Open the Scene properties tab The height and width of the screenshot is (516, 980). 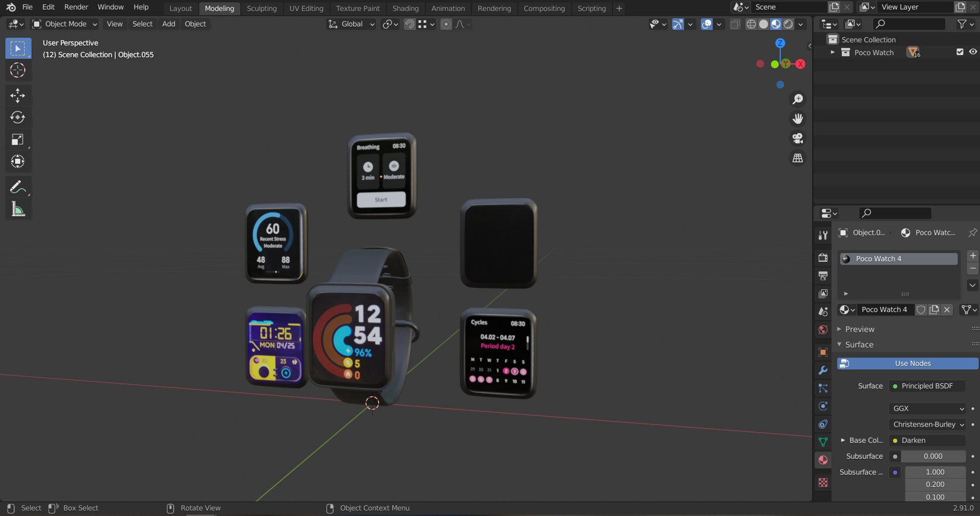coord(823,311)
